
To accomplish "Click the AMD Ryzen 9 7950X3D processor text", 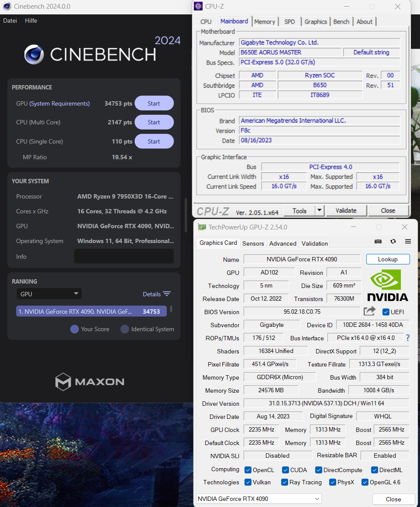I will click(125, 196).
